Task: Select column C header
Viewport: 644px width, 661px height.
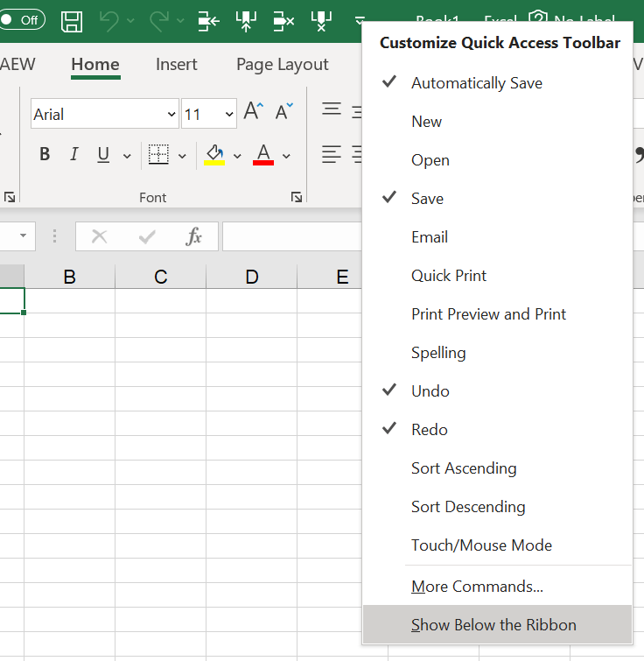Action: click(x=160, y=277)
